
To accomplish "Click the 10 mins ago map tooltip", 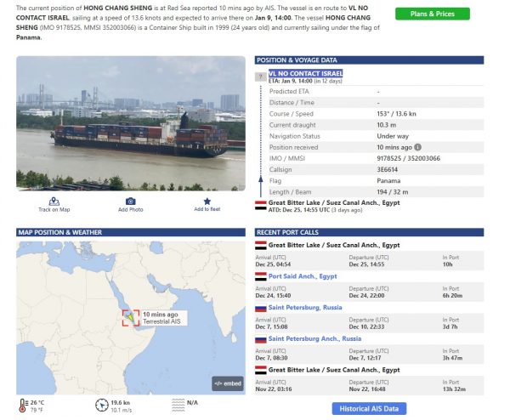I will pyautogui.click(x=163, y=317).
